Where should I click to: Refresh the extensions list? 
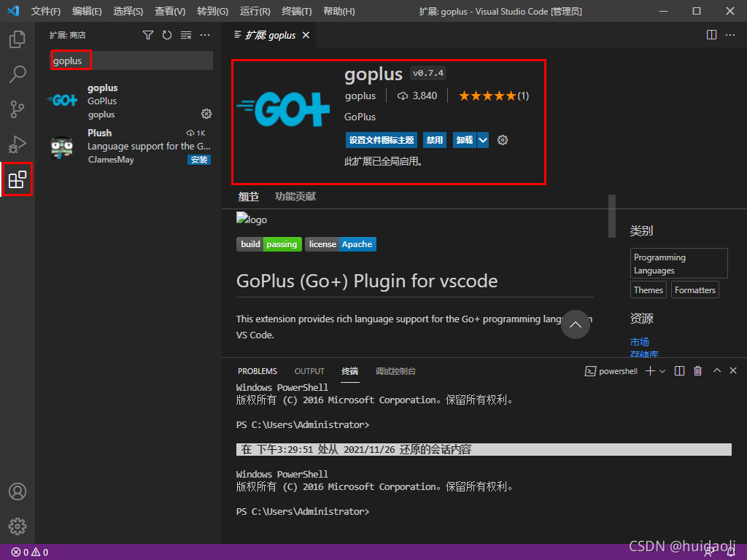(x=167, y=35)
